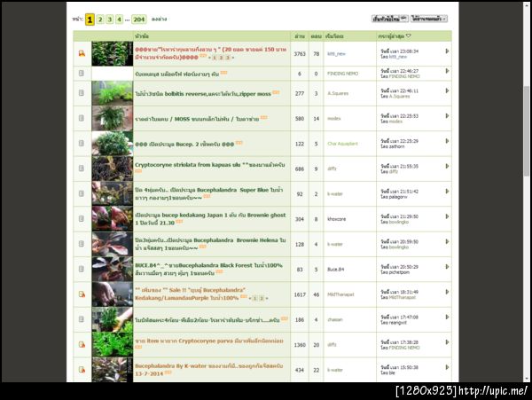Sort by the started-by column header
Screen dimensions: 532x400
(334, 36)
